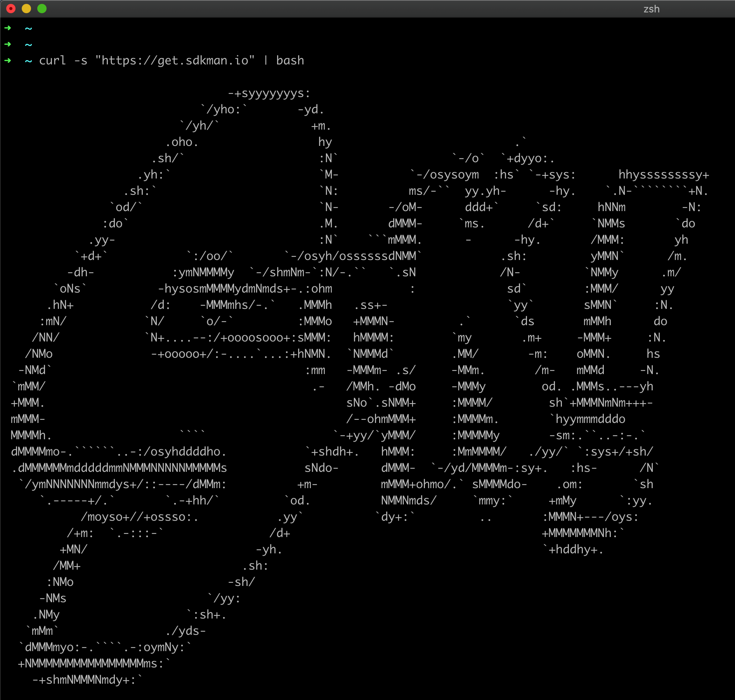Screen dimensions: 735x700
Task: Select the tilde home directory symbol on line one
Action: pos(28,28)
